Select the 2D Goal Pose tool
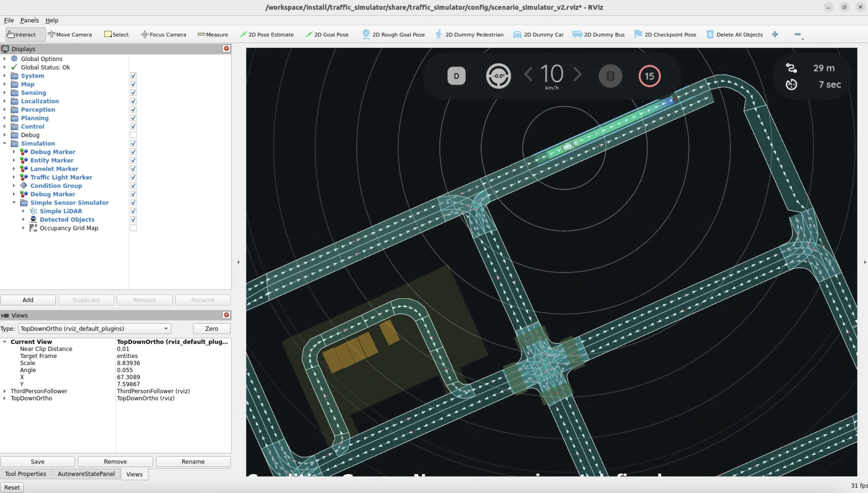This screenshot has height=493, width=868. point(327,35)
